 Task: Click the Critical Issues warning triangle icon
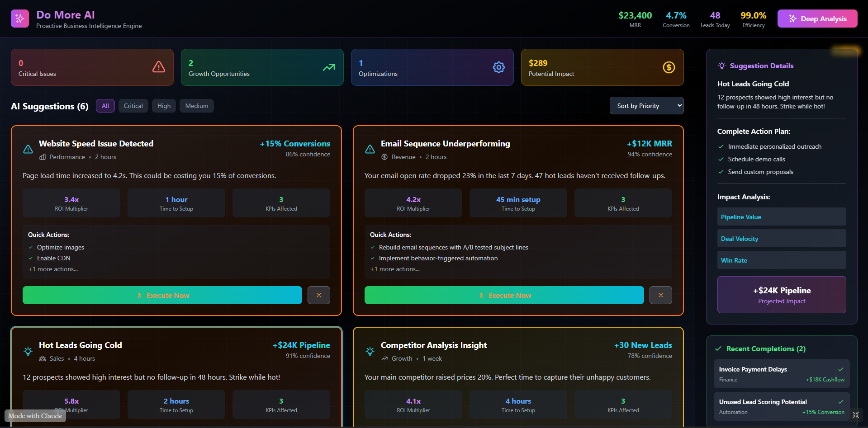[x=158, y=66]
